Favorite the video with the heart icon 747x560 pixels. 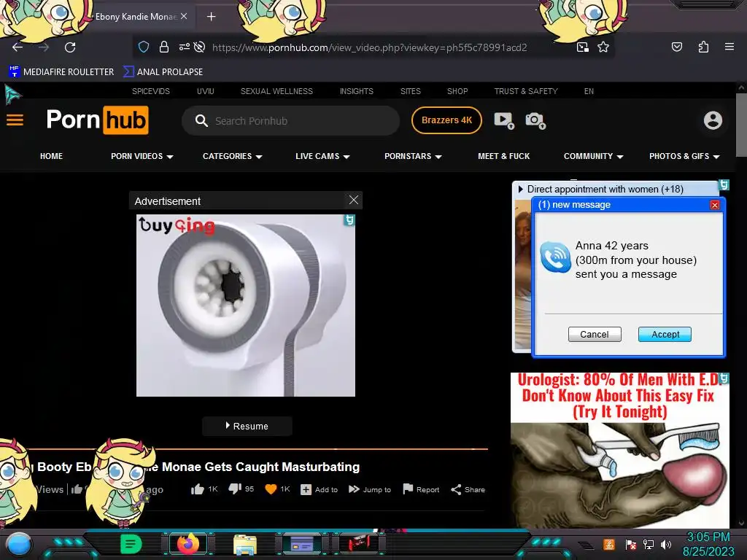(x=270, y=489)
